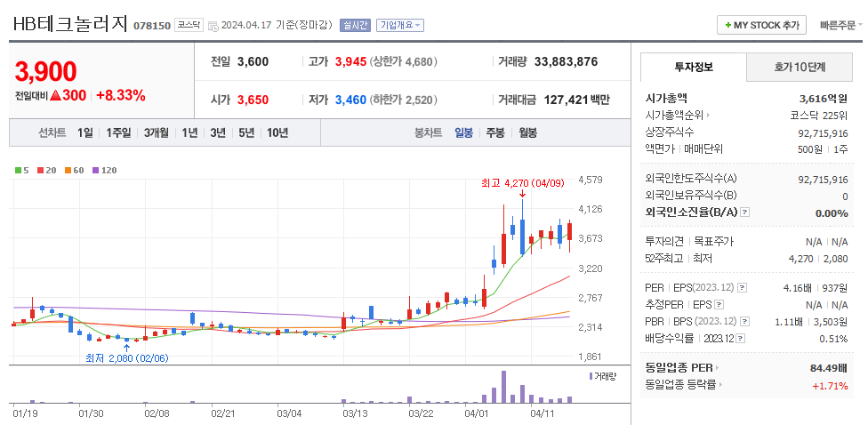Click the calendar icon beside the 2024.04.17 date

[213, 26]
